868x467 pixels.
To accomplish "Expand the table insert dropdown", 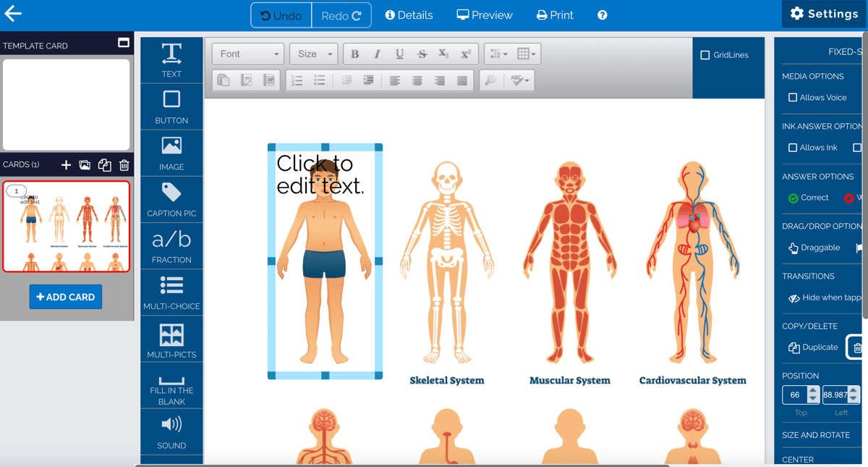I will (x=527, y=54).
